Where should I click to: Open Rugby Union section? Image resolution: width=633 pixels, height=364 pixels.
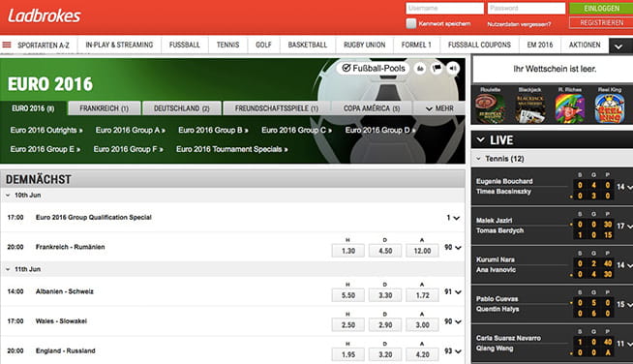(x=364, y=45)
